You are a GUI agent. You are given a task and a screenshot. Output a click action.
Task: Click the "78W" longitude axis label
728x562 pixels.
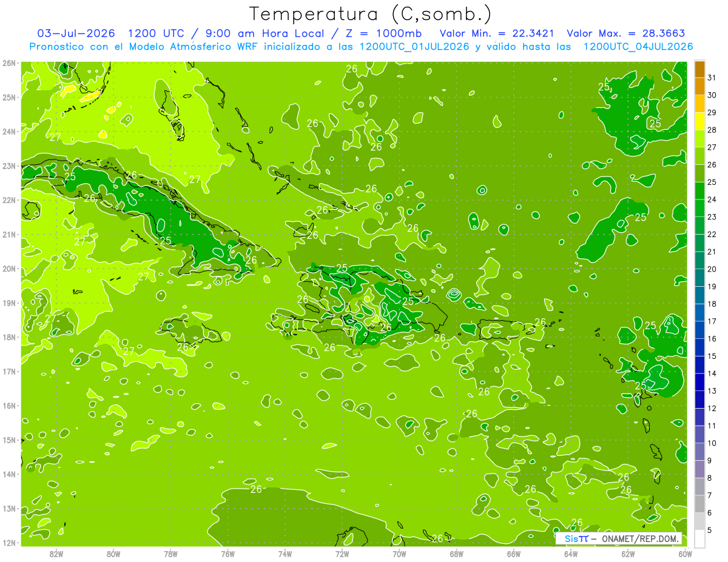coord(170,554)
